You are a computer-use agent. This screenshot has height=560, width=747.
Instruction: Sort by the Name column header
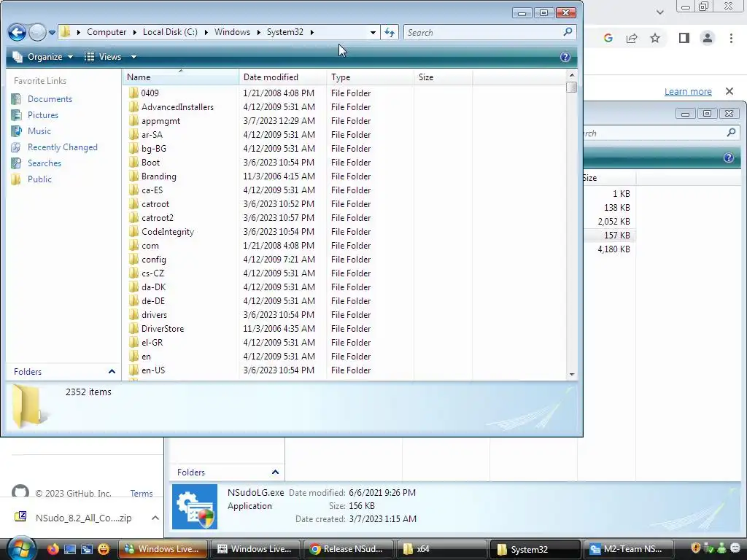pos(180,77)
